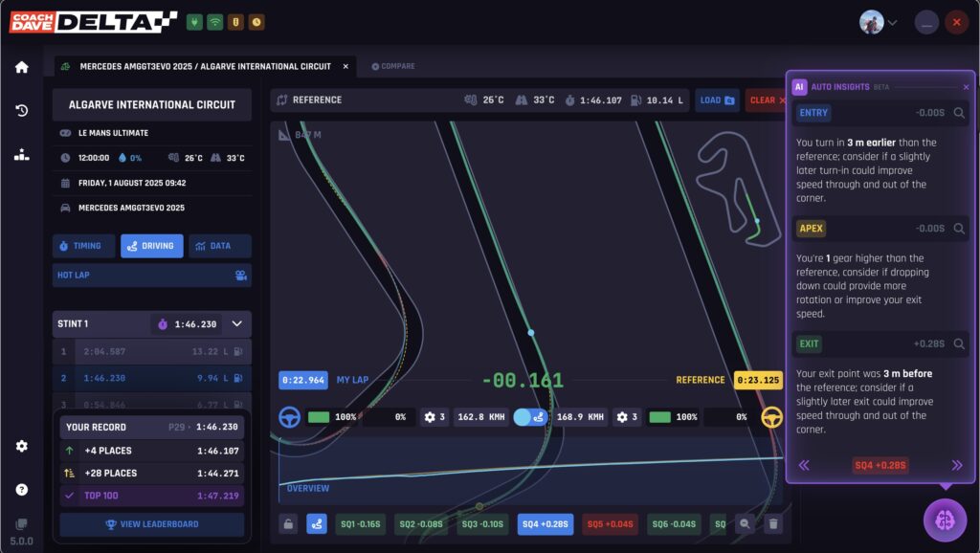Click the zoom magnifier near sector buttons
This screenshot has height=553, width=980.
pyautogui.click(x=745, y=523)
